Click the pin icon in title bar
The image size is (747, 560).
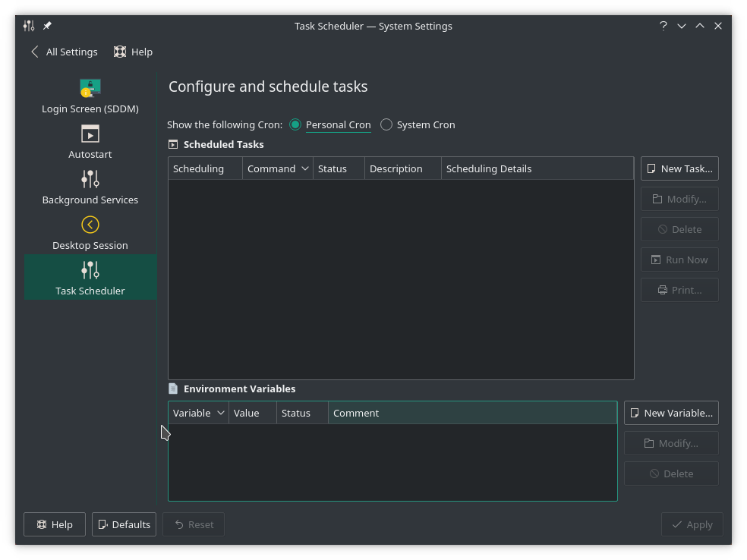[x=47, y=26]
